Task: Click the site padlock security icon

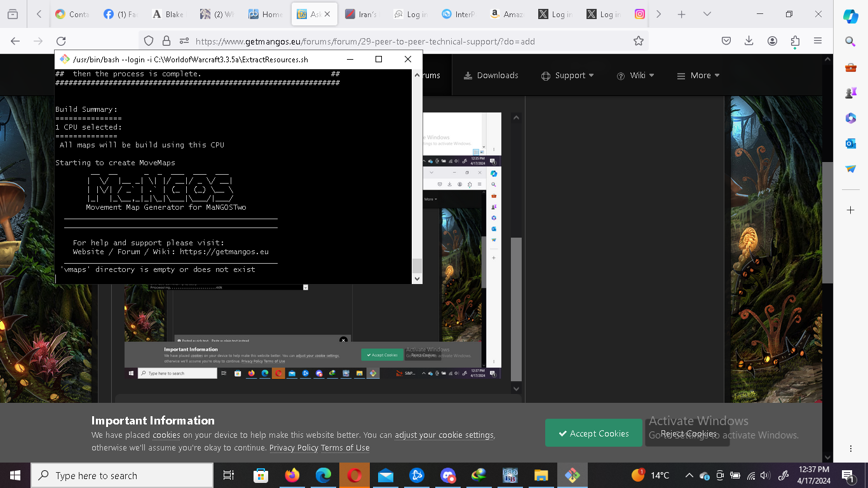Action: (166, 41)
